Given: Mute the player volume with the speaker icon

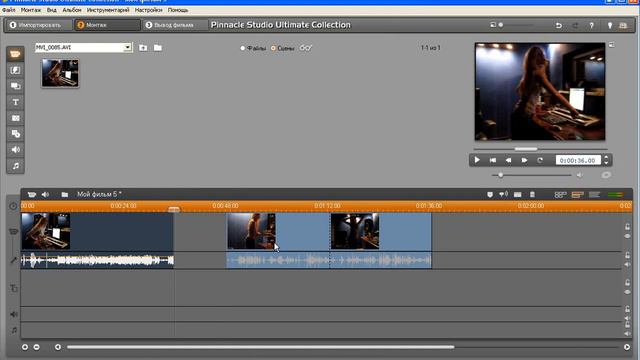Looking at the screenshot, I should (x=579, y=175).
